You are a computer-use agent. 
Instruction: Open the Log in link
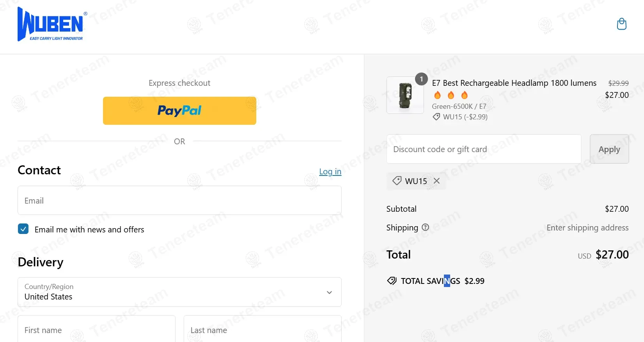click(x=330, y=172)
